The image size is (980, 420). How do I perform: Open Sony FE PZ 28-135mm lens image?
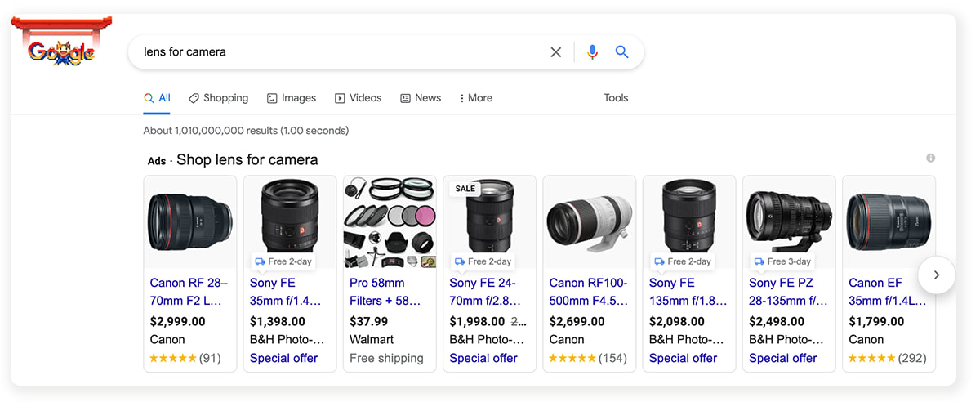click(x=788, y=222)
